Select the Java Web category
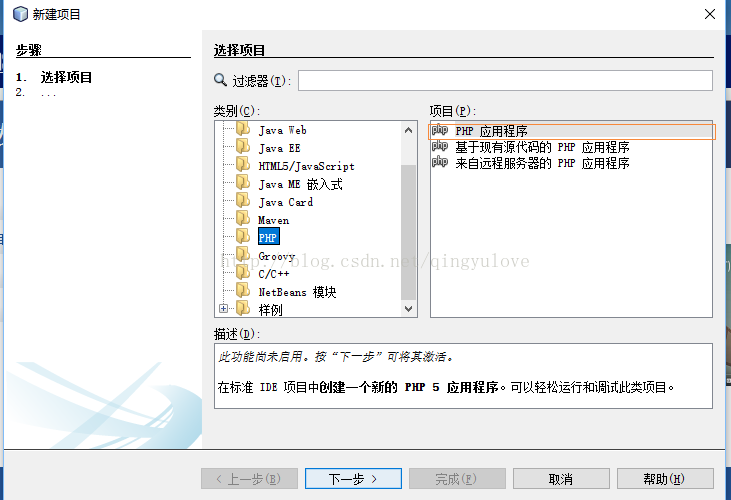Viewport: 731px width, 500px height. (x=283, y=130)
